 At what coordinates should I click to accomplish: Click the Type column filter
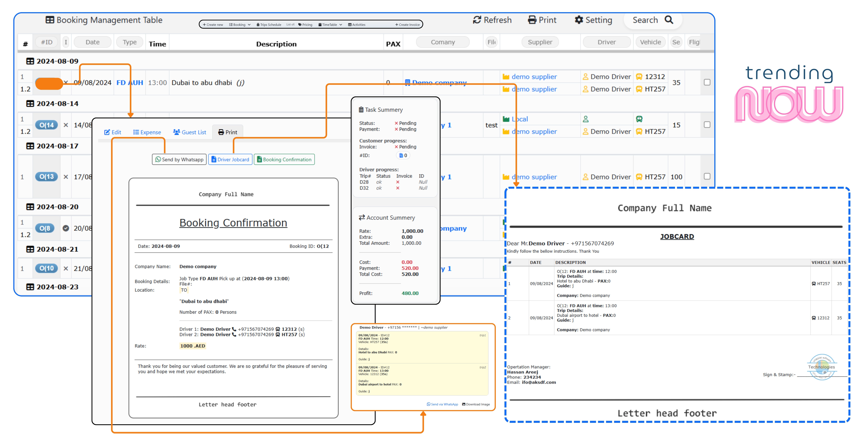tap(130, 42)
